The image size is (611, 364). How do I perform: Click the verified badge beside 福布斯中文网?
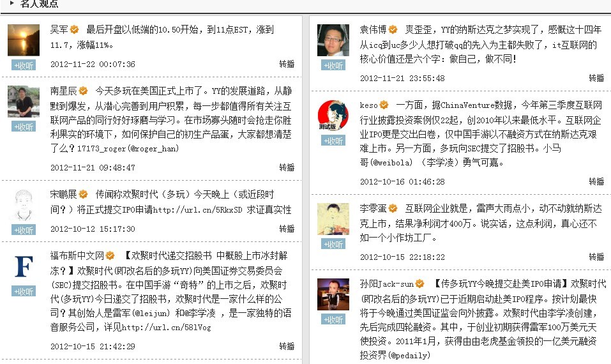pos(110,255)
